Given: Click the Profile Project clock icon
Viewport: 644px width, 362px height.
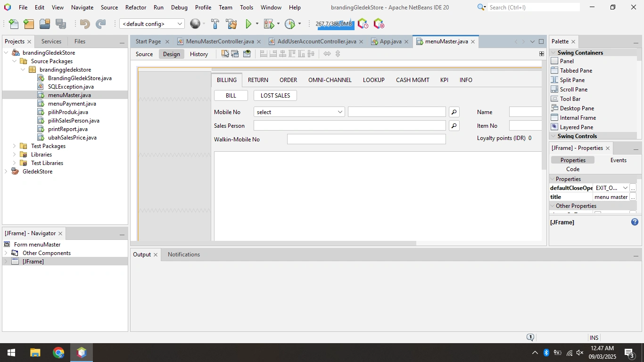Looking at the screenshot, I should pyautogui.click(x=290, y=24).
